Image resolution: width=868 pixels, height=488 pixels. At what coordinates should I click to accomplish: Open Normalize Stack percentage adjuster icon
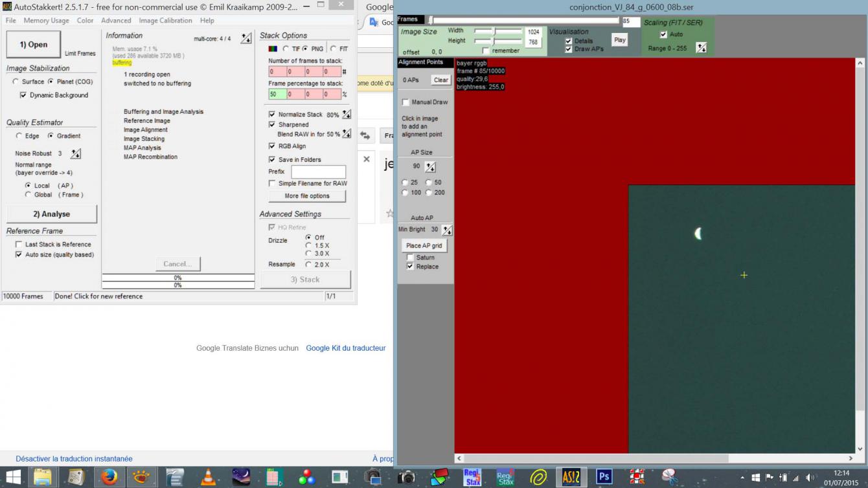tap(347, 115)
